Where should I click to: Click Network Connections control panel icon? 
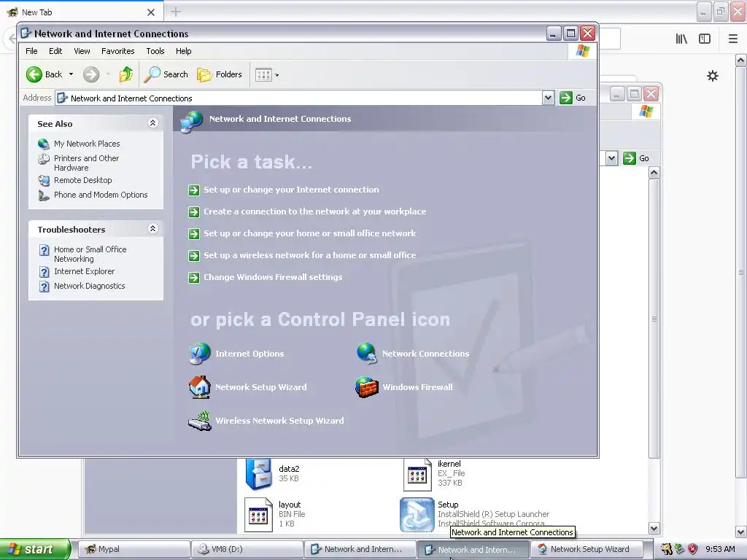pos(366,354)
